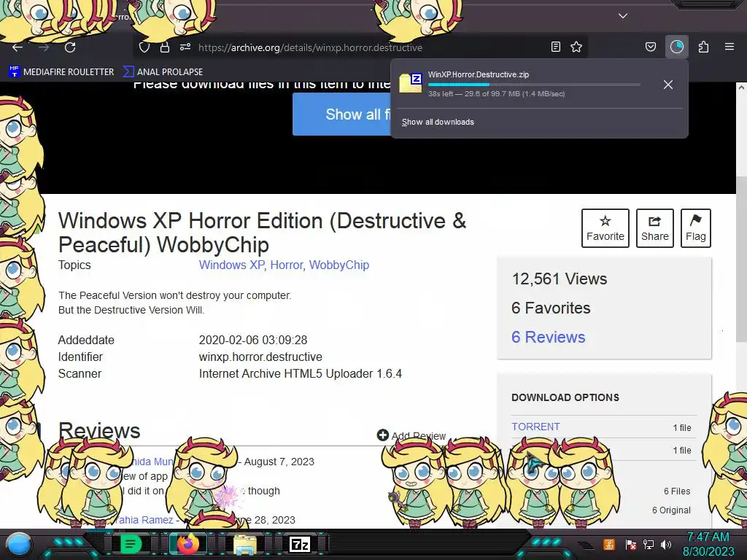The height and width of the screenshot is (560, 747).
Task: Select the identifier winxp.horror.destructive value
Action: click(260, 357)
